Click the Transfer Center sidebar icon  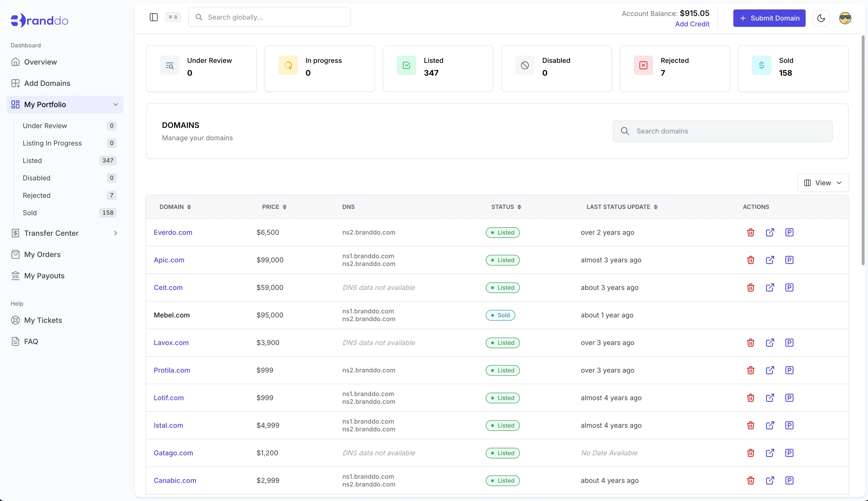point(16,233)
